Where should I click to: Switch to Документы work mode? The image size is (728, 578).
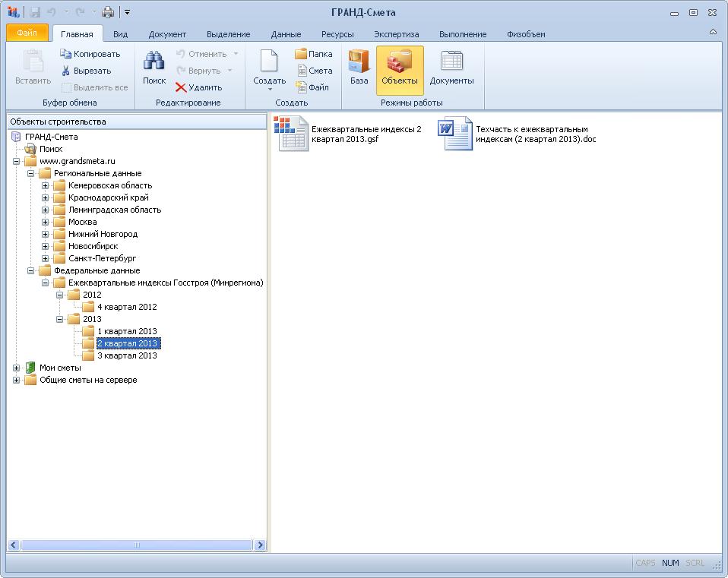[x=451, y=68]
